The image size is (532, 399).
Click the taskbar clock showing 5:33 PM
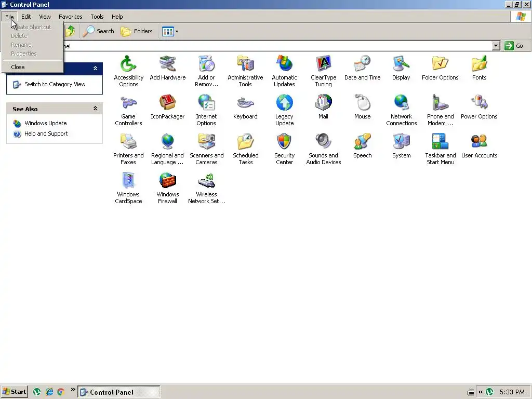[x=512, y=392]
